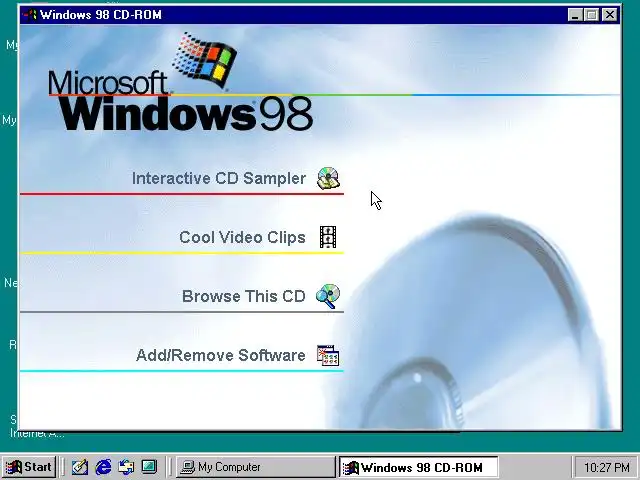Minimize the Windows 98 CD-ROM window
The height and width of the screenshot is (480, 640).
coord(575,15)
